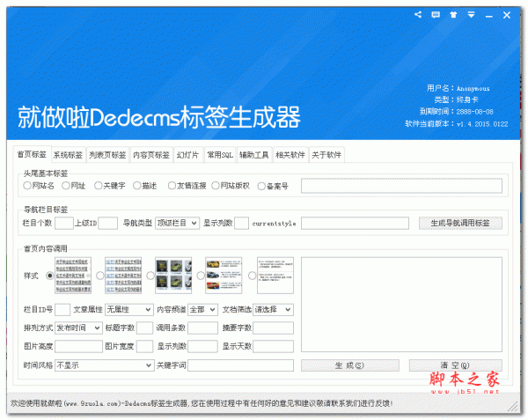Image resolution: width=528 pixels, height=420 pixels.
Task: Switch to the 辅助工具 tab
Action: click(254, 155)
